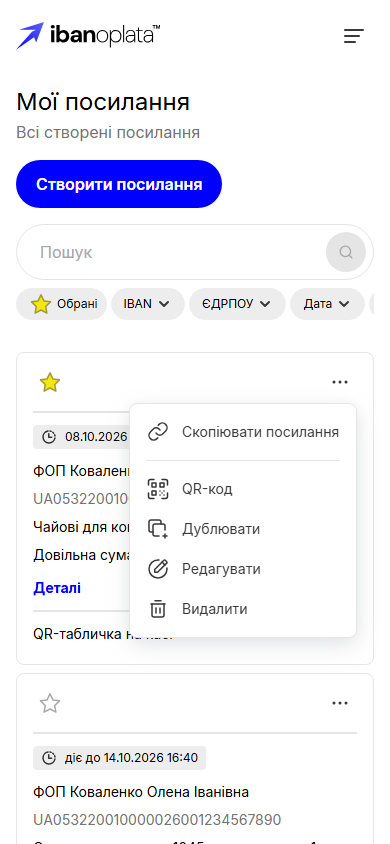Viewport: 390px width, 844px height.
Task: Open the Дата filter dropdown
Action: pyautogui.click(x=328, y=304)
